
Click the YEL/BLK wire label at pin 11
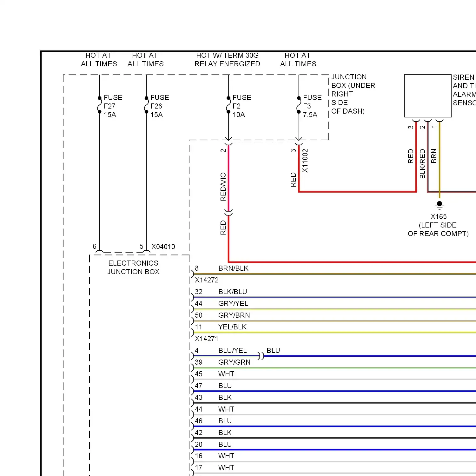click(232, 327)
